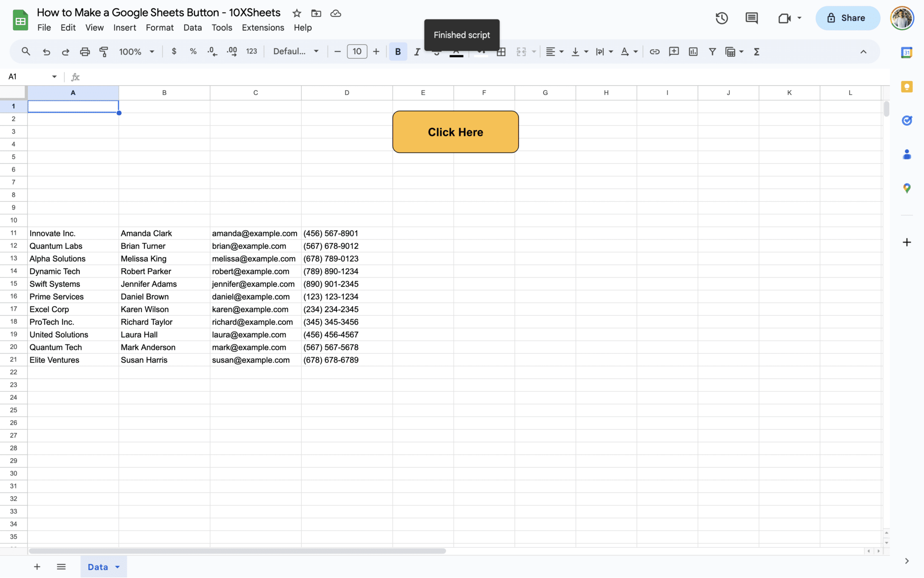Open the Format menu
Viewport: 924px width, 578px height.
(159, 28)
